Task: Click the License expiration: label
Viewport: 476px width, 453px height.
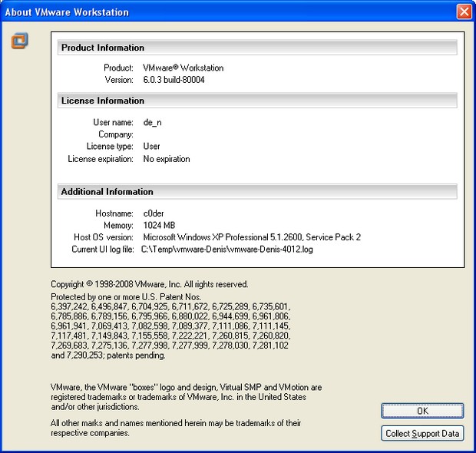Action: click(101, 159)
